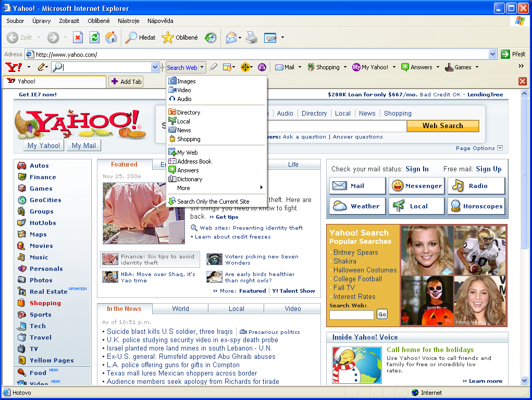Open the History clock icon
This screenshot has width=532, height=400.
click(x=211, y=37)
